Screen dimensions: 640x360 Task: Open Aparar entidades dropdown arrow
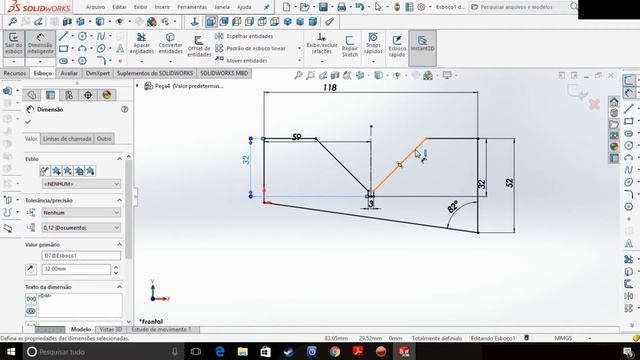tap(142, 62)
